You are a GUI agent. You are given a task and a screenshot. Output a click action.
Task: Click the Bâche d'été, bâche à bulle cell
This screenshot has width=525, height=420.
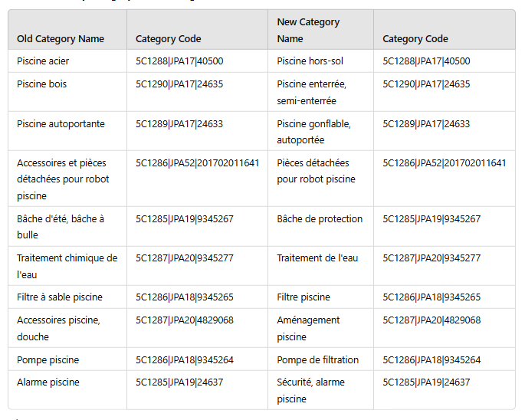click(61, 227)
